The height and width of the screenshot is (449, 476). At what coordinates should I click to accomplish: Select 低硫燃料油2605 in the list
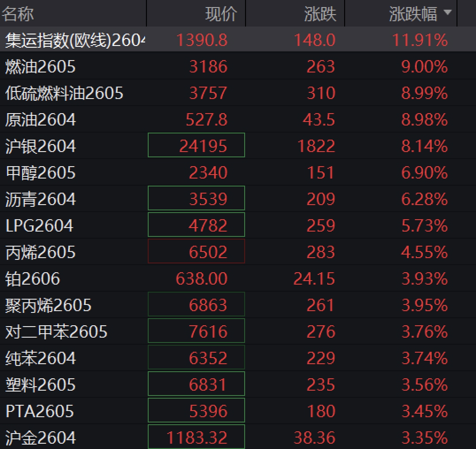point(65,93)
